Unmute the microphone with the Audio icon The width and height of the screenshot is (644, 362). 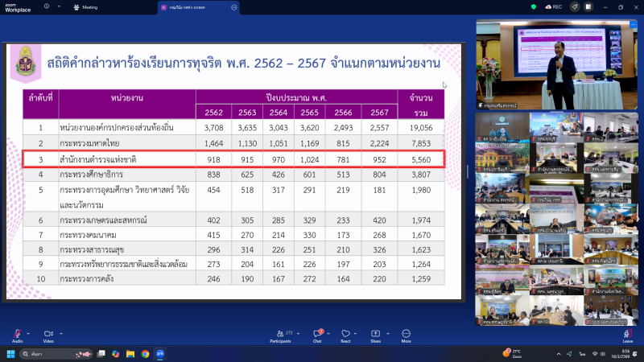point(17,334)
